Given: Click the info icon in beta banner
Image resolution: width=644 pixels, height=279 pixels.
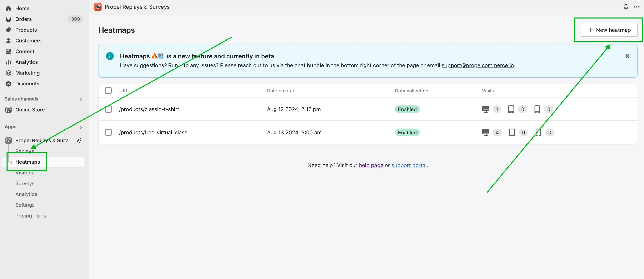Looking at the screenshot, I should (x=110, y=56).
